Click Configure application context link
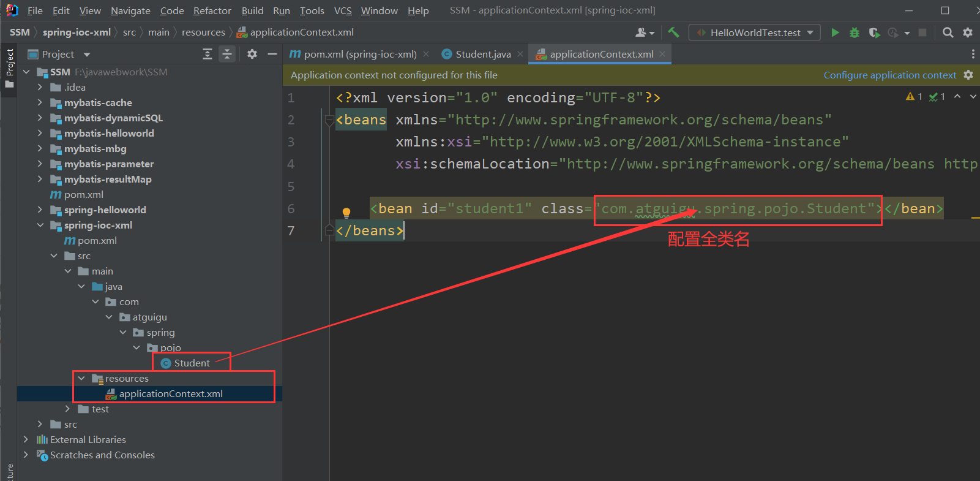 (x=890, y=75)
